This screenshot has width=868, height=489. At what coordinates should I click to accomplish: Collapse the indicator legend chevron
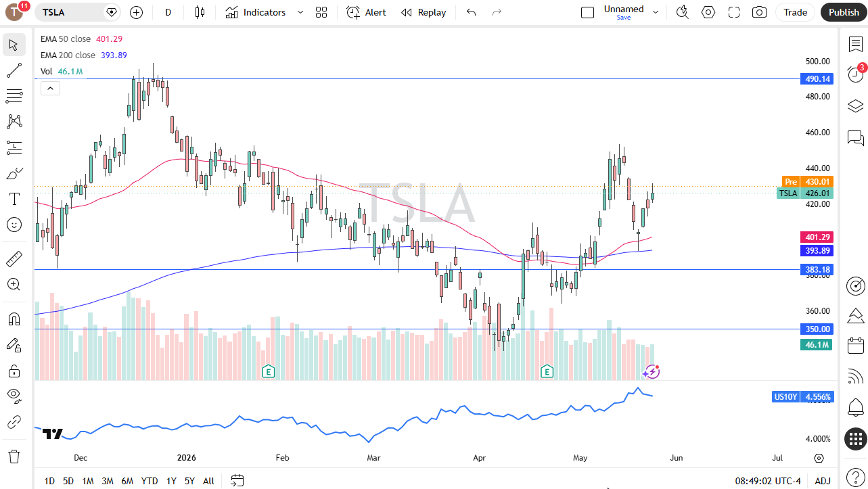tap(51, 88)
